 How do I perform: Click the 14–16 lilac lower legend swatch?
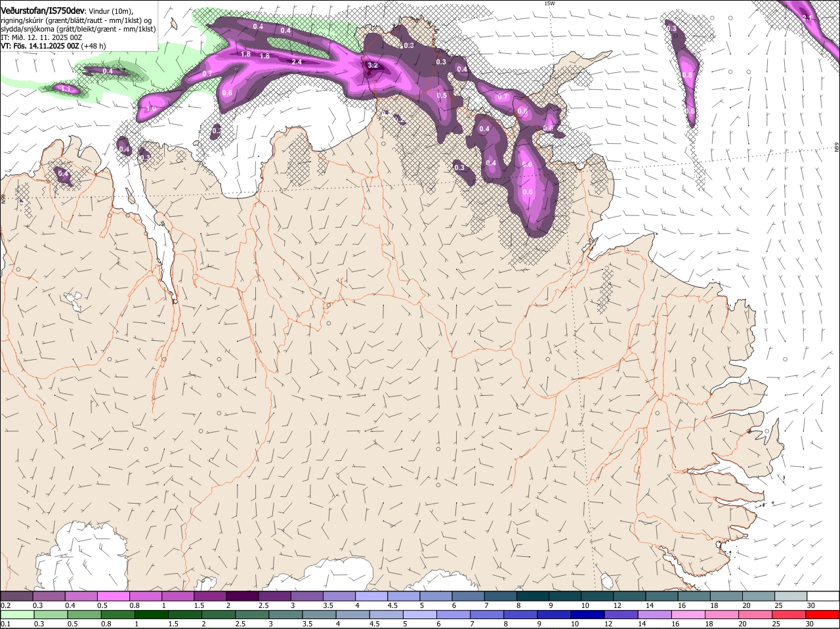pyautogui.click(x=654, y=615)
